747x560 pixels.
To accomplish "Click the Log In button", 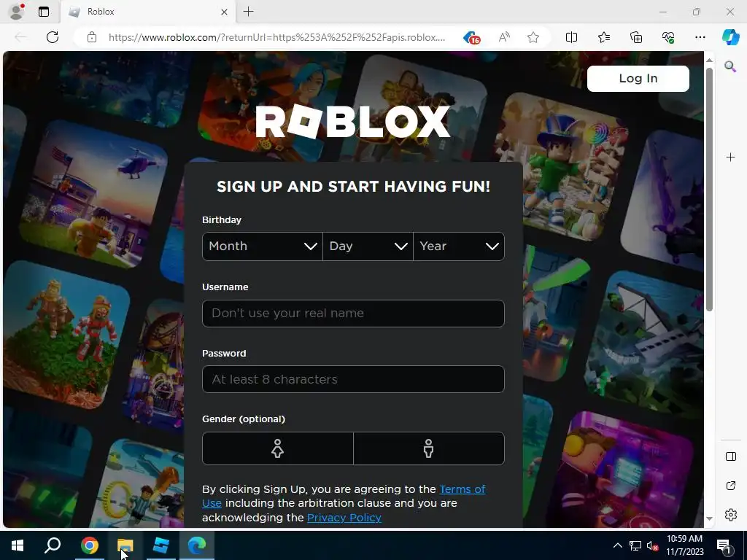I will tap(638, 79).
